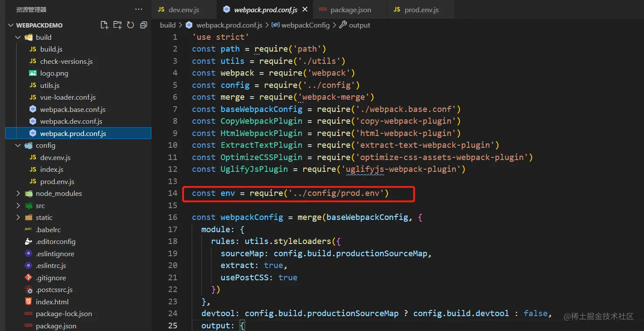Click 'HtmlWebpackPlugin' constant on line 9
Screen dimensions: 644x331
[261, 133]
